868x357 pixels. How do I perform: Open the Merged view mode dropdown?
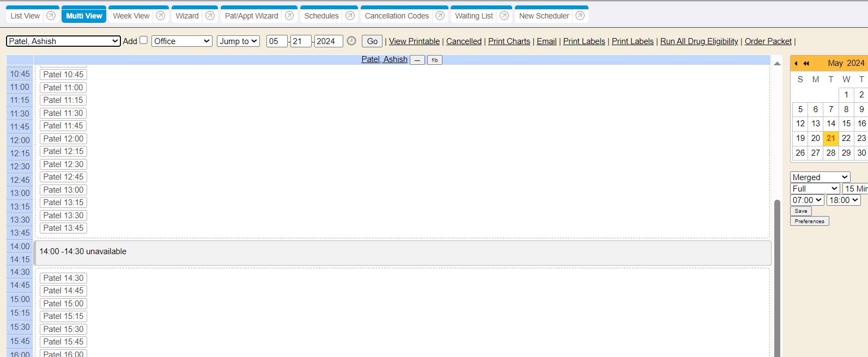click(x=820, y=177)
